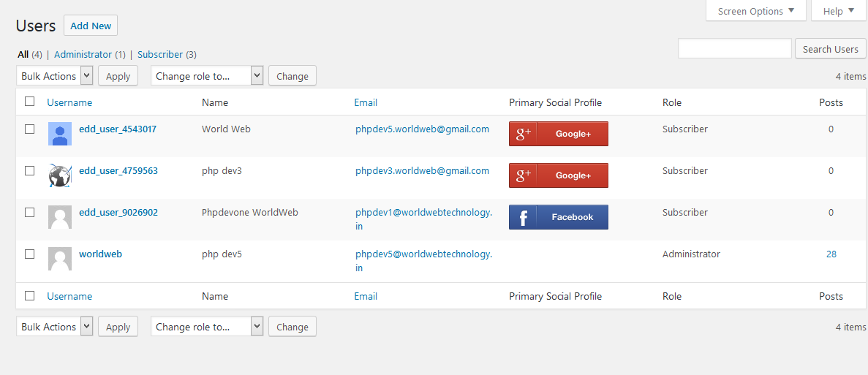Click the Search Users button
The width and height of the screenshot is (868, 375).
(x=830, y=49)
